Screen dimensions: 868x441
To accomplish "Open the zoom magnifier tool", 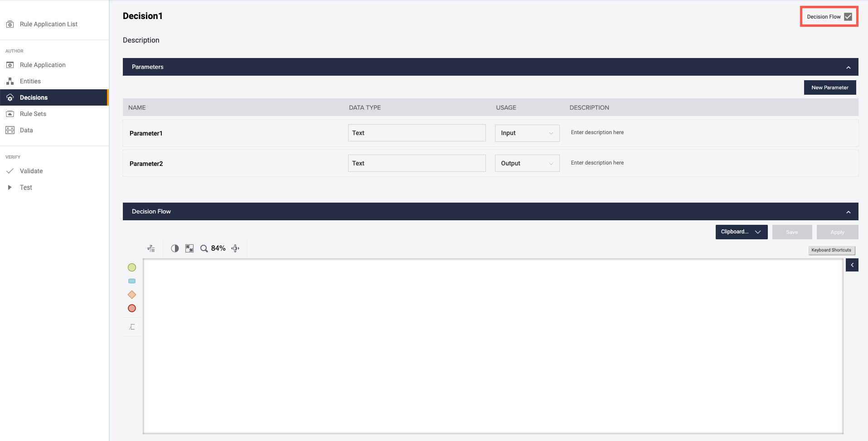I will pos(204,248).
